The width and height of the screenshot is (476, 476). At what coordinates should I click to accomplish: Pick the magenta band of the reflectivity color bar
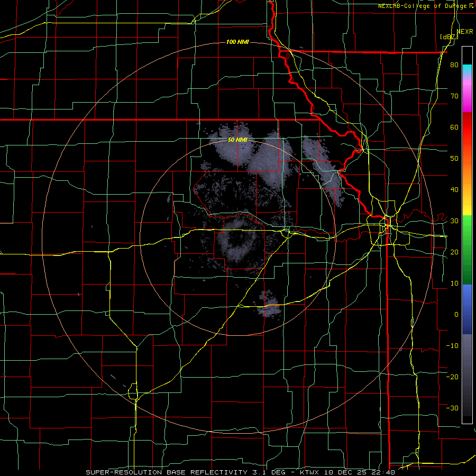(467, 97)
